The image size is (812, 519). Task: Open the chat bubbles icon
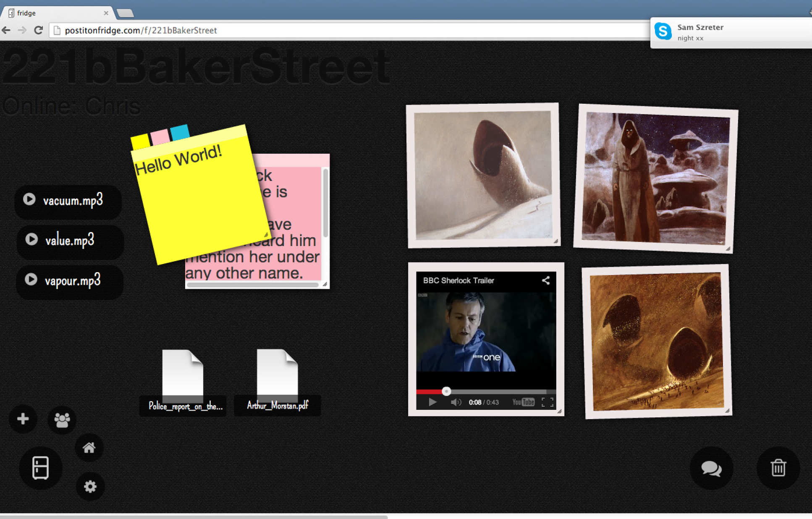pos(711,468)
